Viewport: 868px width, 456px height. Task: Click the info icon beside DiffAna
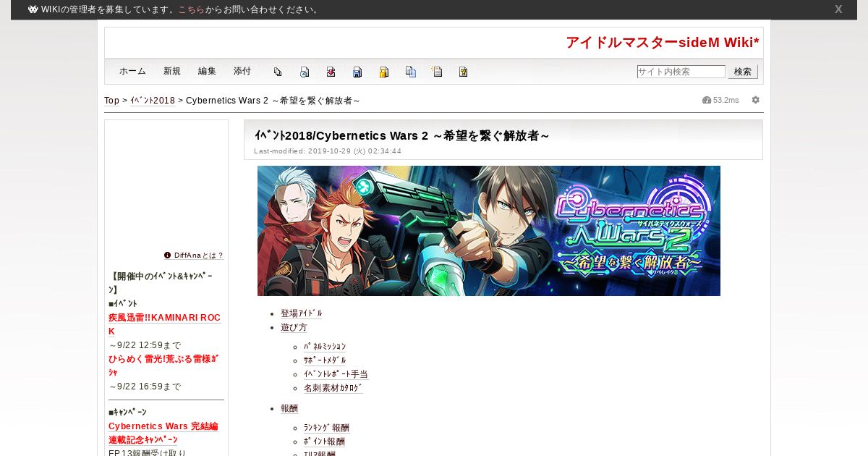168,256
